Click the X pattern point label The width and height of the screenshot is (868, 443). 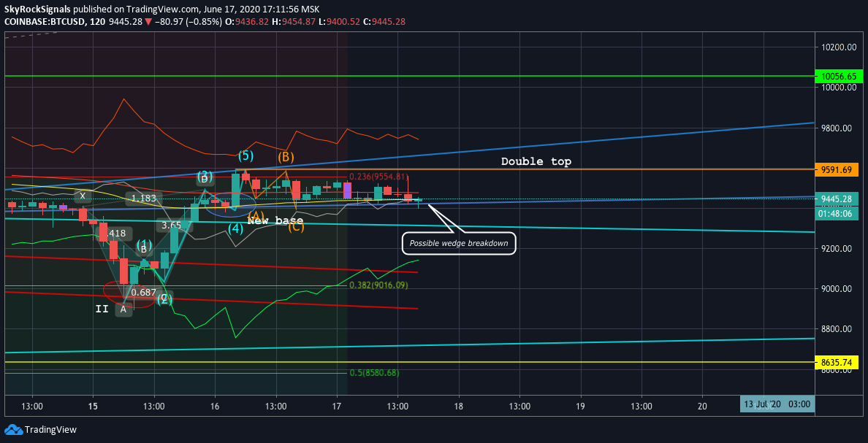[x=83, y=196]
